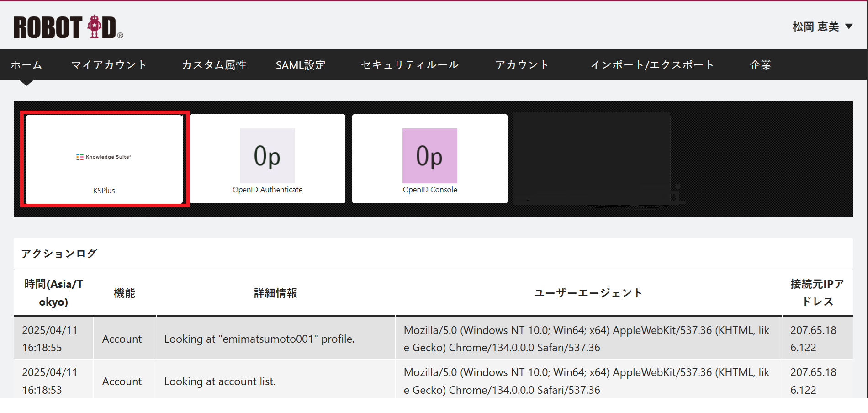Open the 企業 menu item

tap(760, 65)
